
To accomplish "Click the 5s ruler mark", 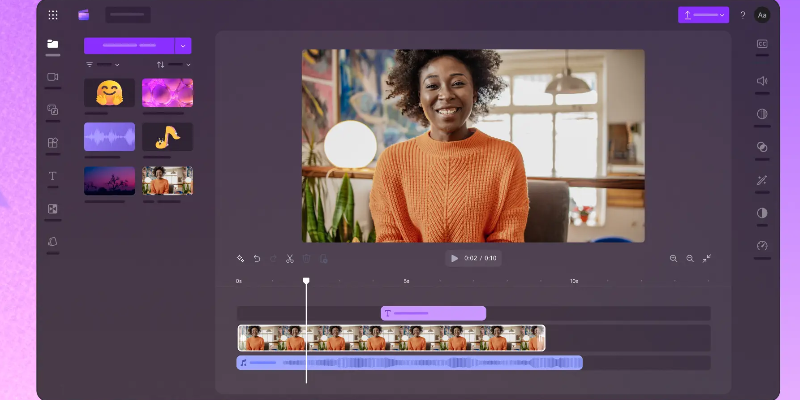I will pos(407,281).
